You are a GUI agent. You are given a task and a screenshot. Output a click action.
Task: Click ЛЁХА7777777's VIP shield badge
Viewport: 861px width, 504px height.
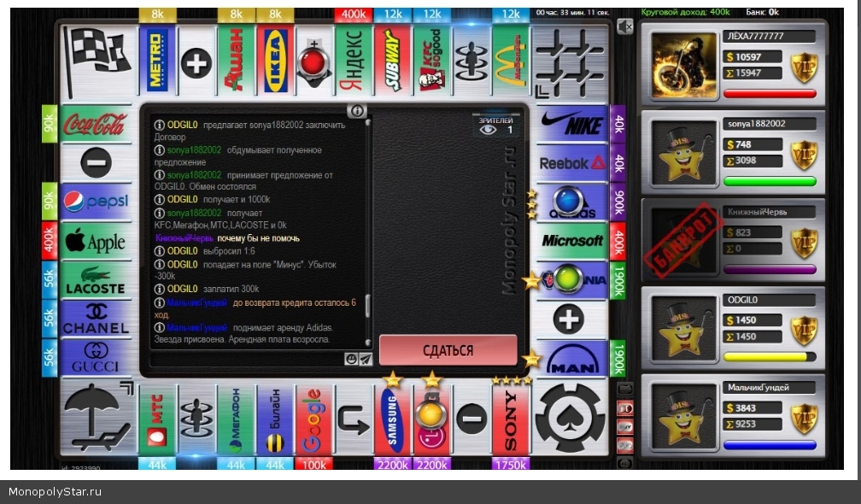pos(804,68)
